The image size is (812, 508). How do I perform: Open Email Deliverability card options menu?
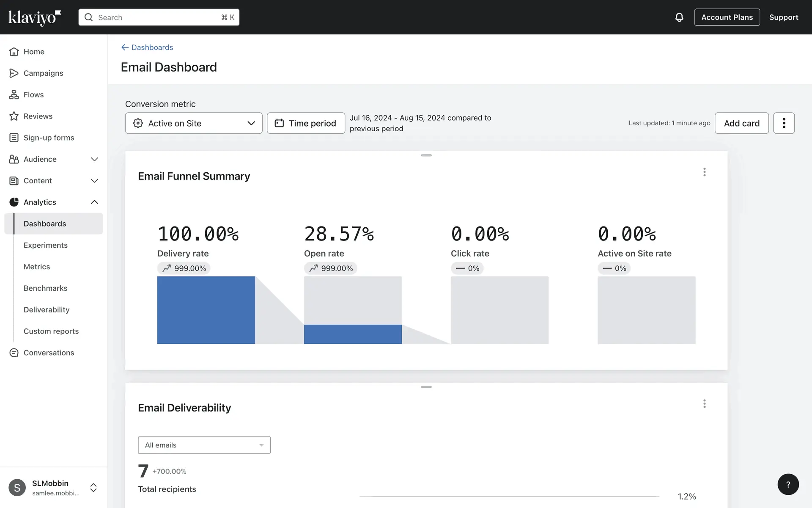click(x=704, y=403)
